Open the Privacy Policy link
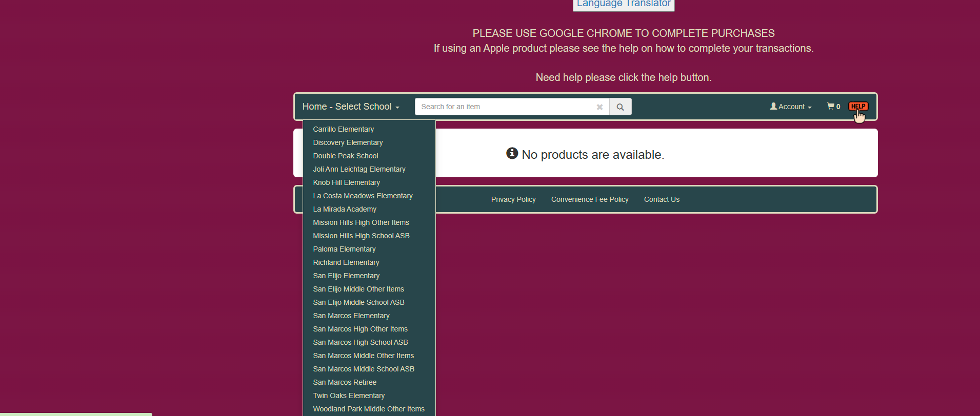The image size is (980, 416). click(x=513, y=199)
